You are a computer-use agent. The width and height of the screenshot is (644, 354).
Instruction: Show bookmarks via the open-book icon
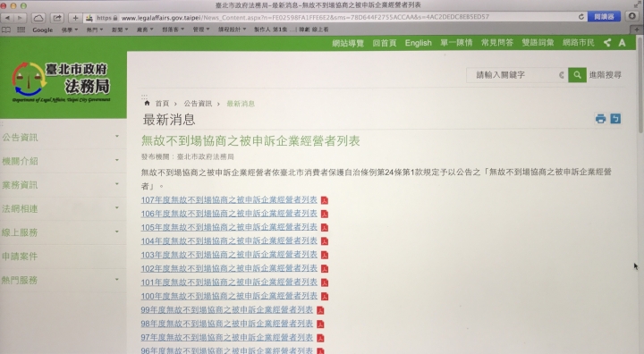pos(6,29)
